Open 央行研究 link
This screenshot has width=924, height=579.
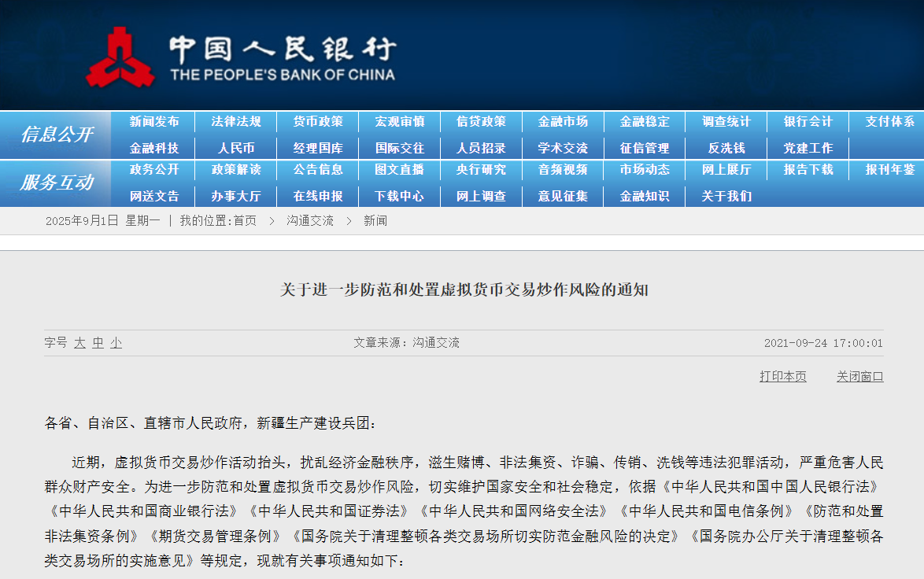coord(481,170)
